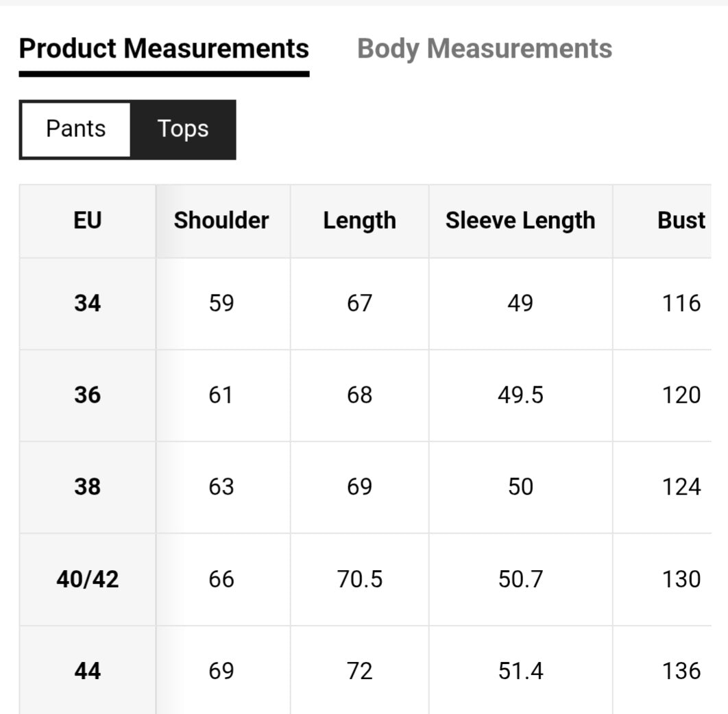Image resolution: width=728 pixels, height=714 pixels.
Task: Click the Bust column header
Action: pos(681,221)
